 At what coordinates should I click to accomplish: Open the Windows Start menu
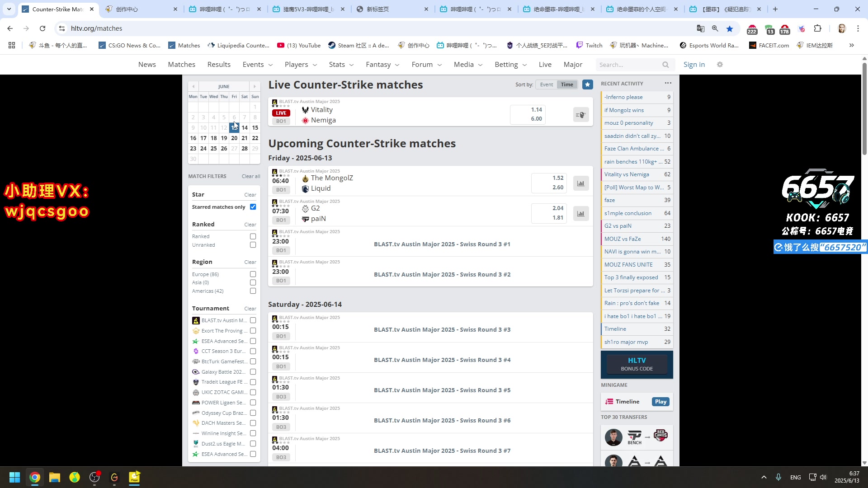pyautogui.click(x=14, y=477)
